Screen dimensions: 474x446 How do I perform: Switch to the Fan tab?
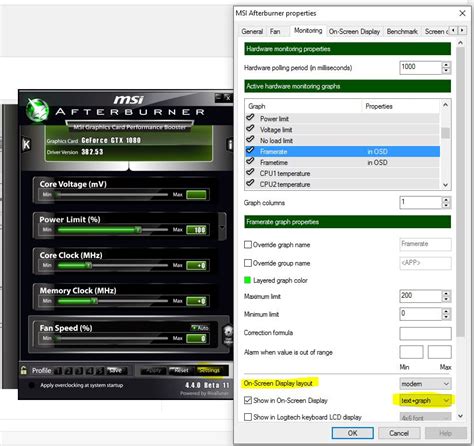click(275, 31)
